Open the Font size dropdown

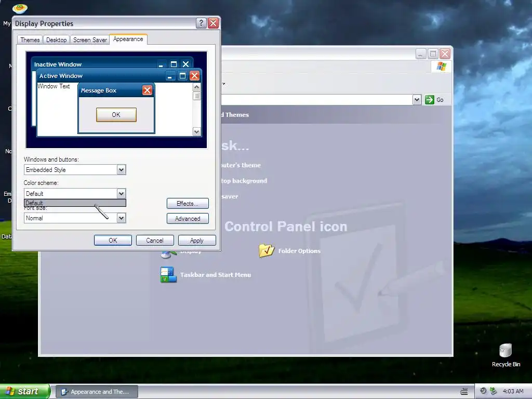point(121,218)
